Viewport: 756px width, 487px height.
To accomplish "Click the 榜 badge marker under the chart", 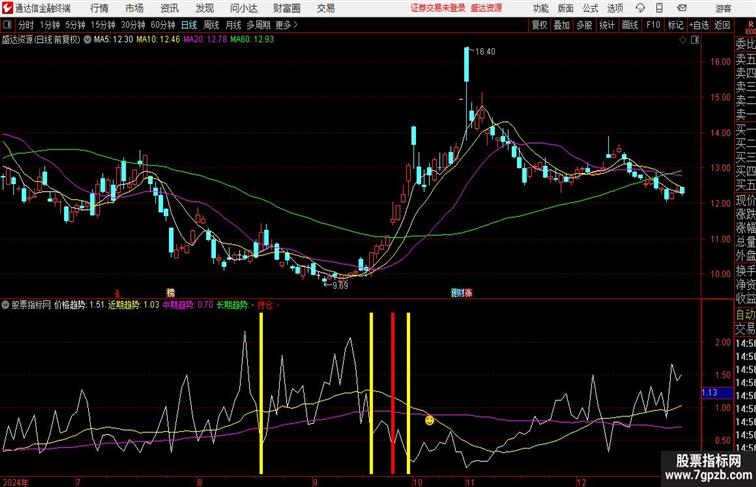I will [x=170, y=292].
